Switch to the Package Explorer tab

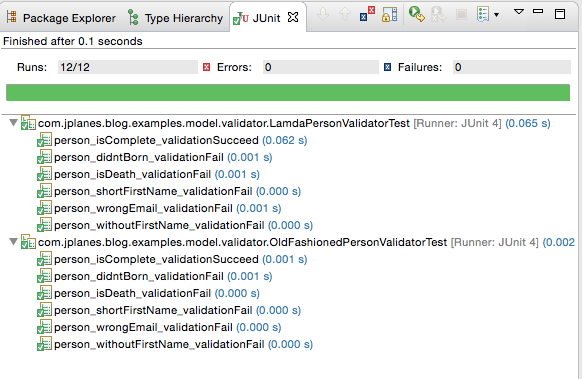[x=61, y=17]
